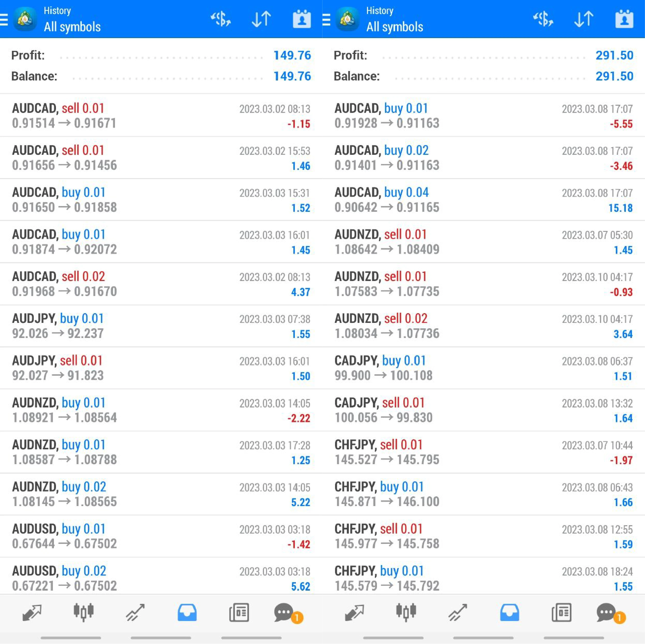Open calendar period icon in right screen
Viewport: 645px width, 644px height.
624,19
